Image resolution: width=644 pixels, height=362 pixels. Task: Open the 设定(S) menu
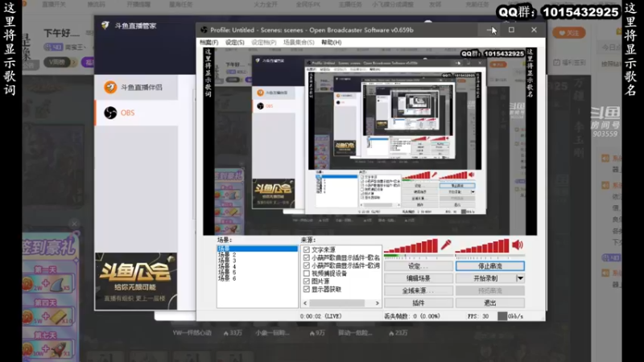234,43
